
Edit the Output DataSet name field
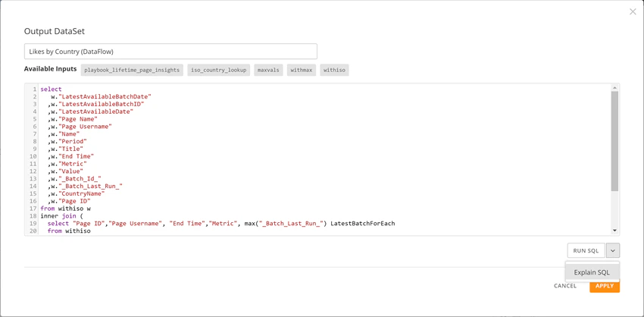(170, 52)
